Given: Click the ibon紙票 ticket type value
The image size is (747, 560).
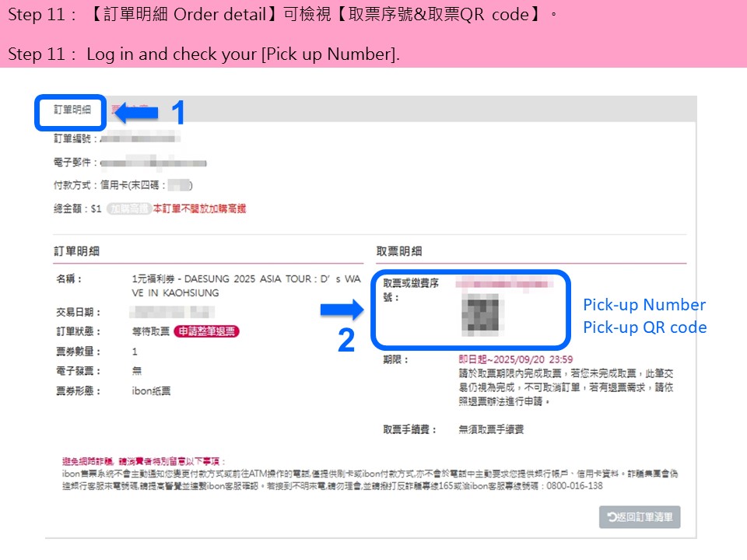Looking at the screenshot, I should [151, 391].
